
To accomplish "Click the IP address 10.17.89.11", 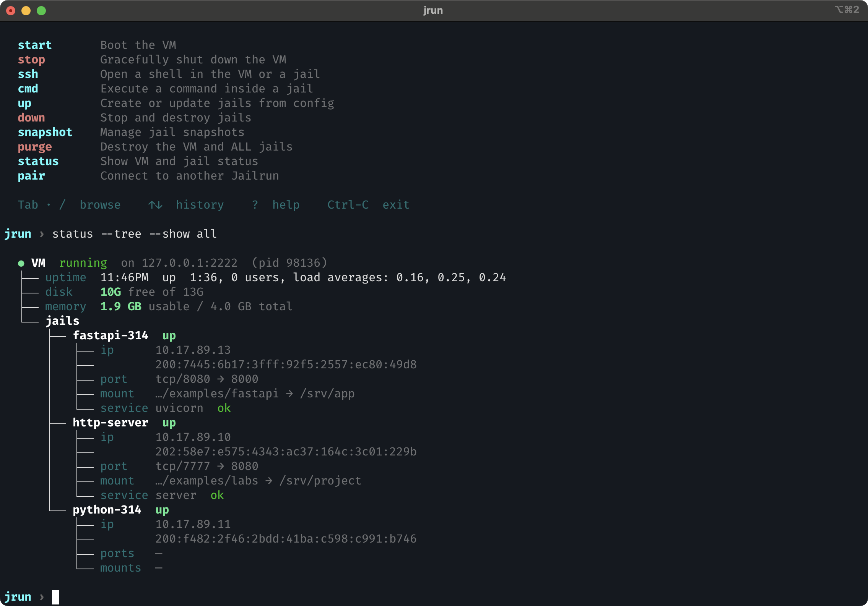I will tap(193, 524).
